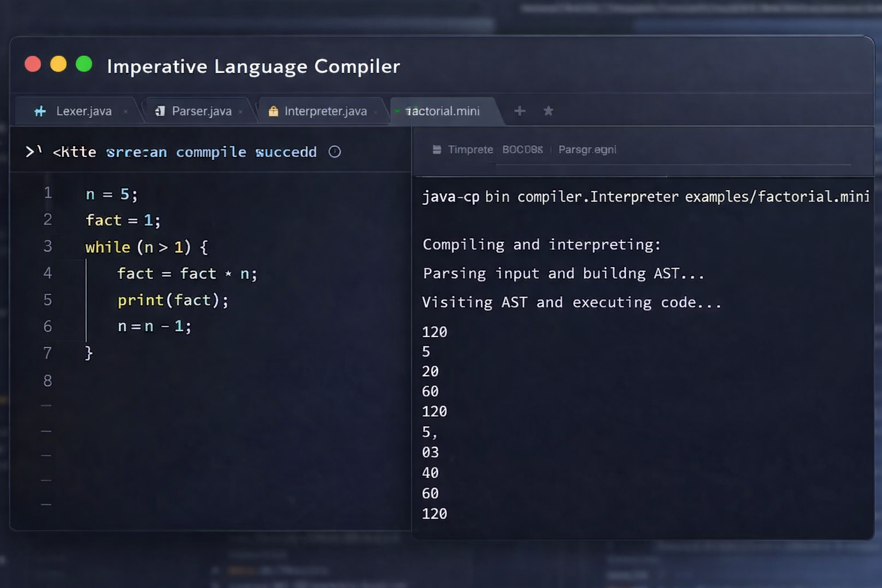Toggle the star favorite icon in the tab bar
This screenshot has height=588, width=882.
tap(548, 111)
